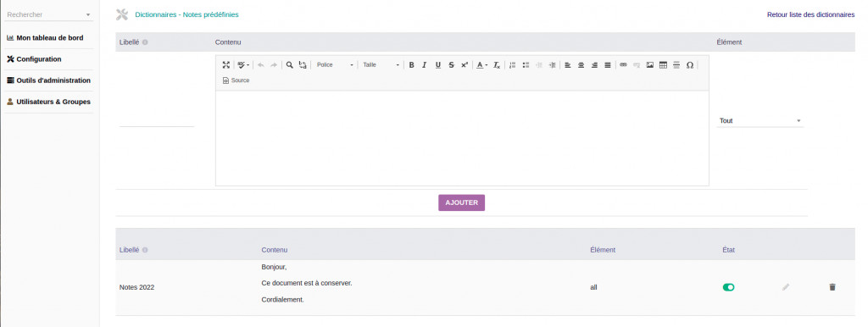The width and height of the screenshot is (868, 327).
Task: Delete Notes 2022 with the trash icon
Action: click(832, 287)
